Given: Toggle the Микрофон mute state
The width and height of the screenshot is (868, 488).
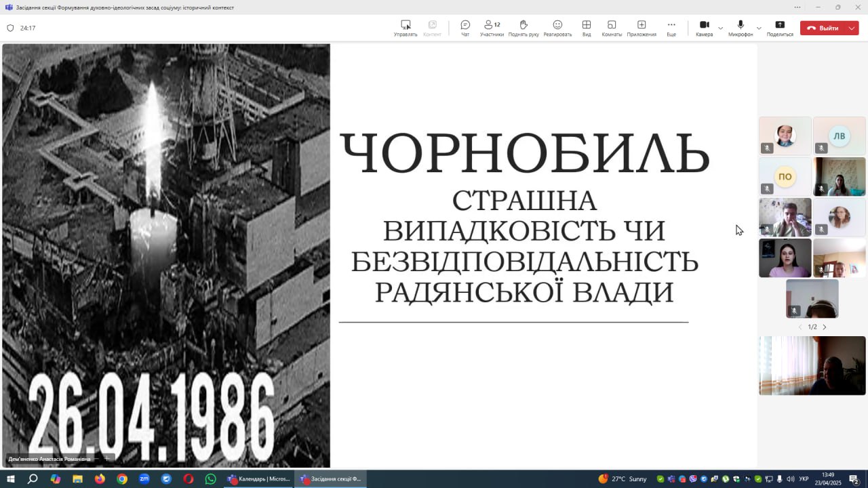Looking at the screenshot, I should tap(741, 28).
